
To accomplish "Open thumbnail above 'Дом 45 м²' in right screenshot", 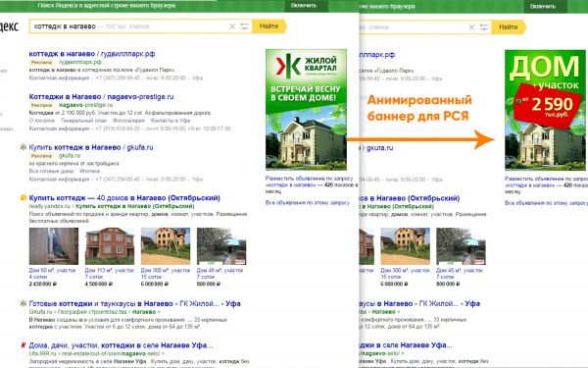I will [461, 246].
